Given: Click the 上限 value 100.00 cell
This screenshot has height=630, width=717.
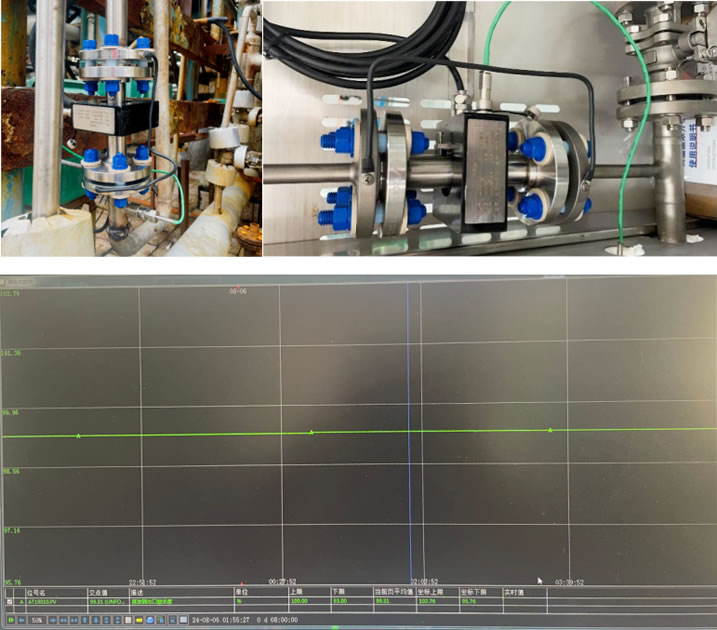Looking at the screenshot, I should click(300, 602).
